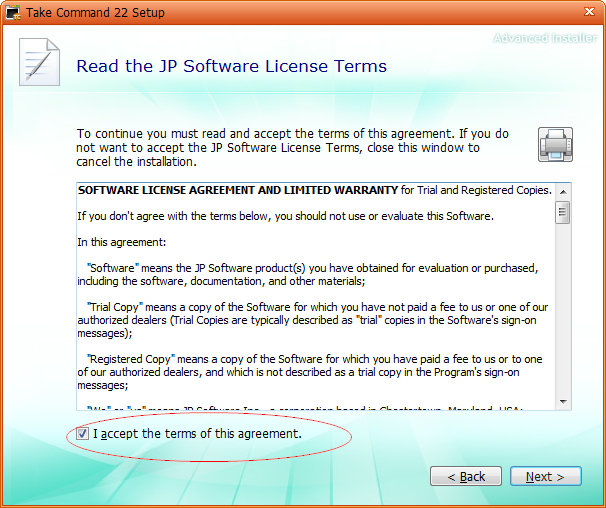Click the document and pen icon
Image resolution: width=606 pixels, height=508 pixels.
tap(39, 62)
